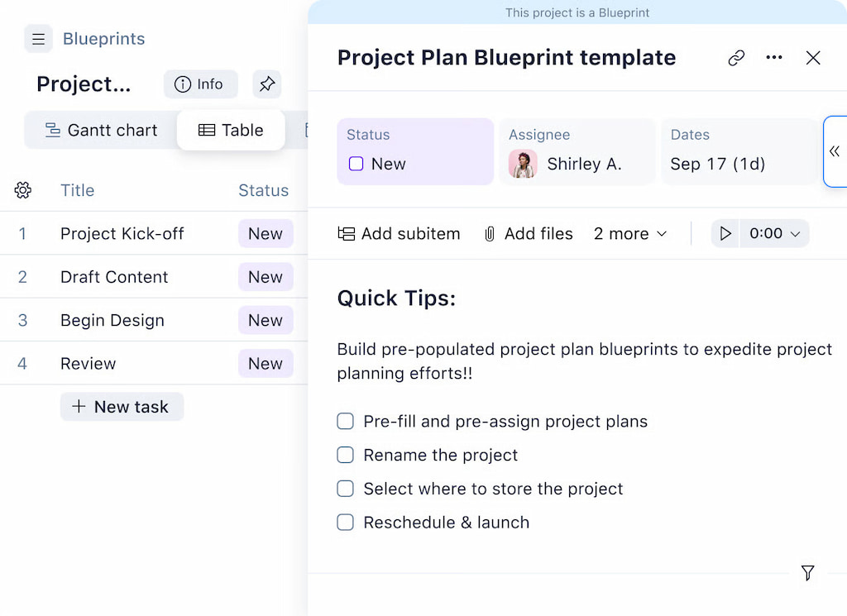Image resolution: width=847 pixels, height=616 pixels.
Task: Open filter options via funnel icon
Action: click(807, 573)
